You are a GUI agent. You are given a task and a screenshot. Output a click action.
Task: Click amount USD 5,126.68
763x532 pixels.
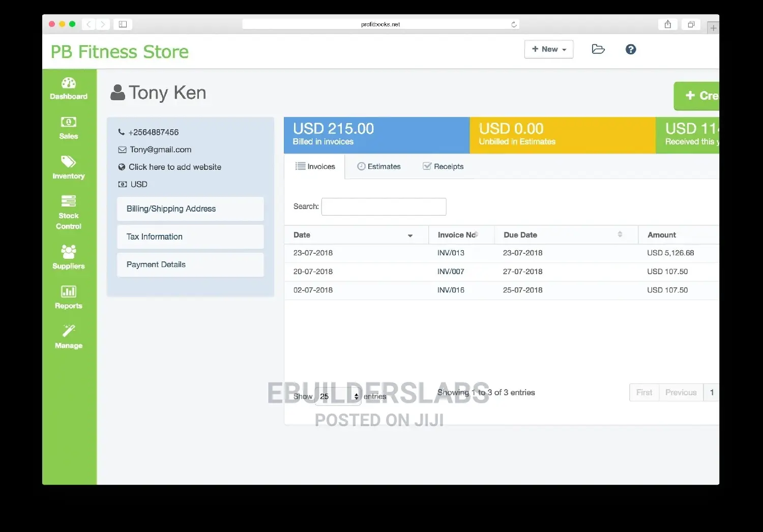click(x=670, y=253)
